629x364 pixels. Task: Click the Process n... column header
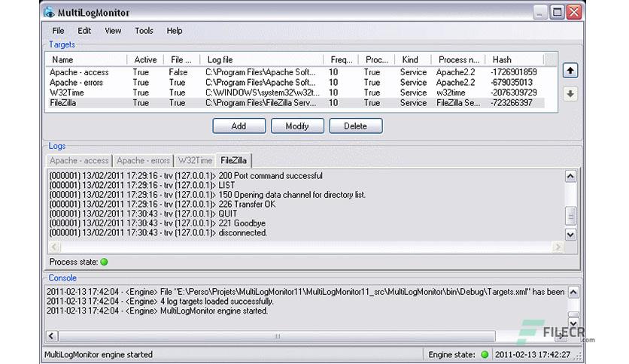(x=458, y=59)
